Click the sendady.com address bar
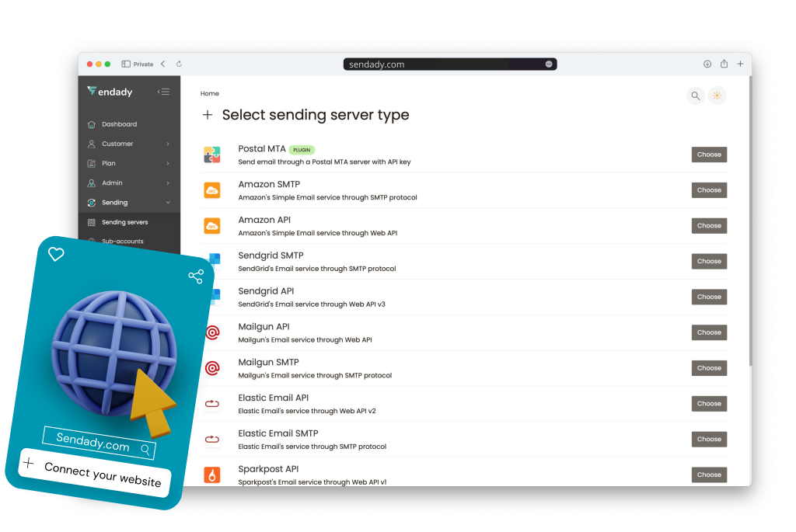 tap(450, 64)
